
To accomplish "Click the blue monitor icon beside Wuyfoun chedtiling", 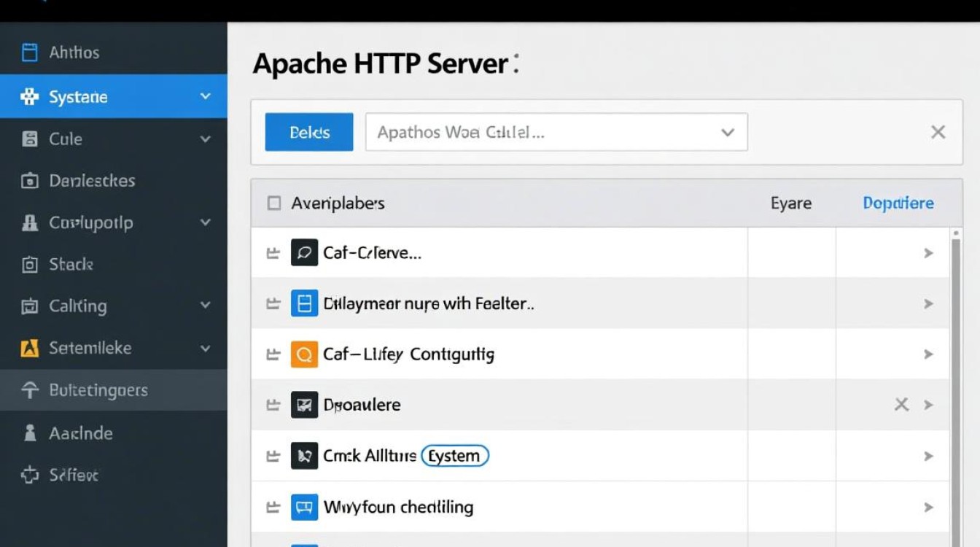I will [304, 507].
